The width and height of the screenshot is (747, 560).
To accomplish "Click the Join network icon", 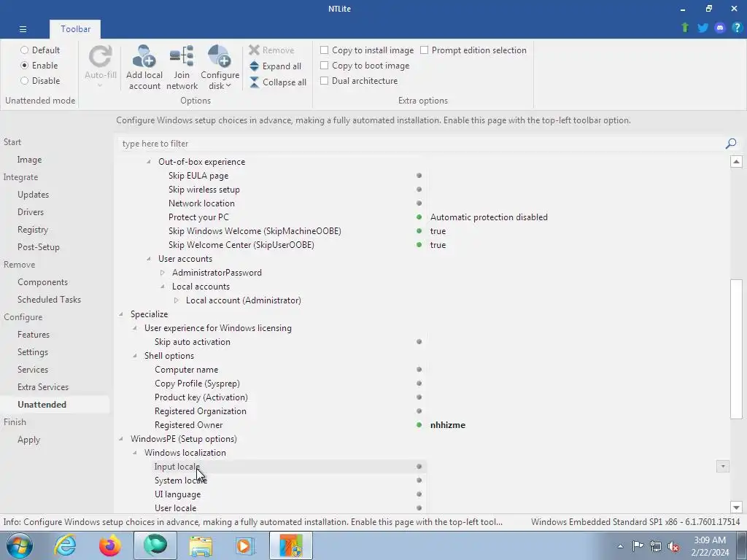I will [x=182, y=57].
